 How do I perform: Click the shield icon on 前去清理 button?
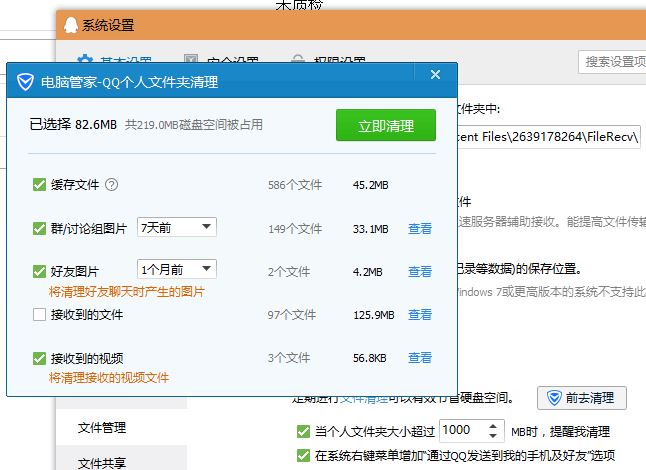point(554,398)
